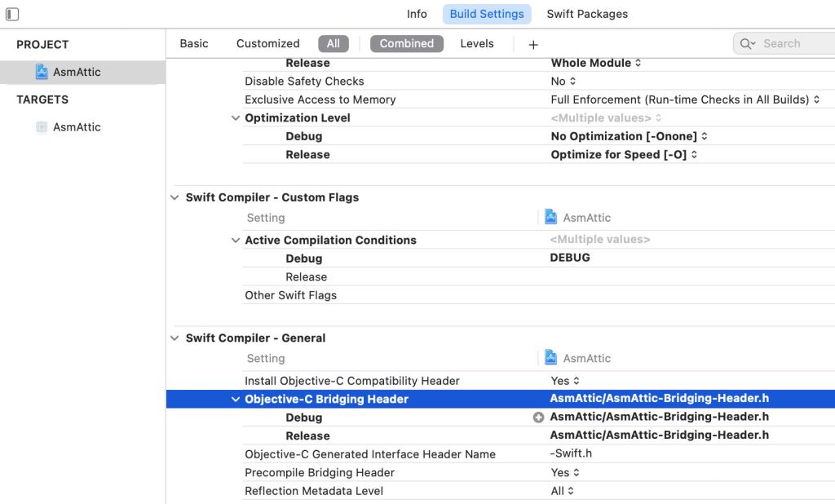Click the PROJECT heading in the sidebar

(42, 45)
